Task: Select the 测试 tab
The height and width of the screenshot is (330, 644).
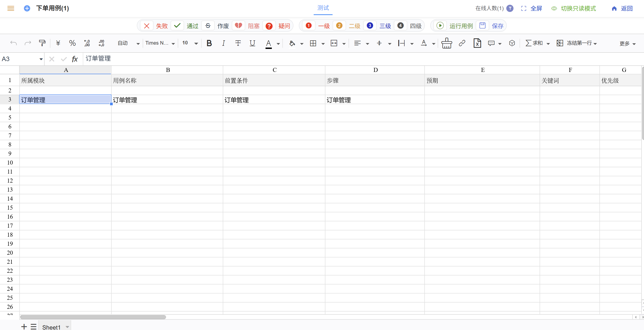Action: click(323, 8)
